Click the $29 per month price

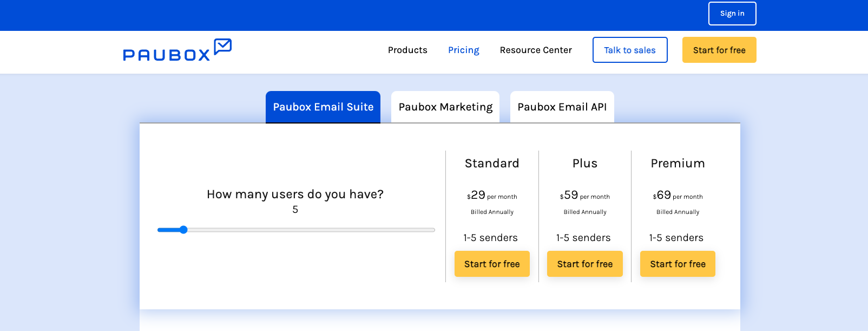(x=492, y=195)
